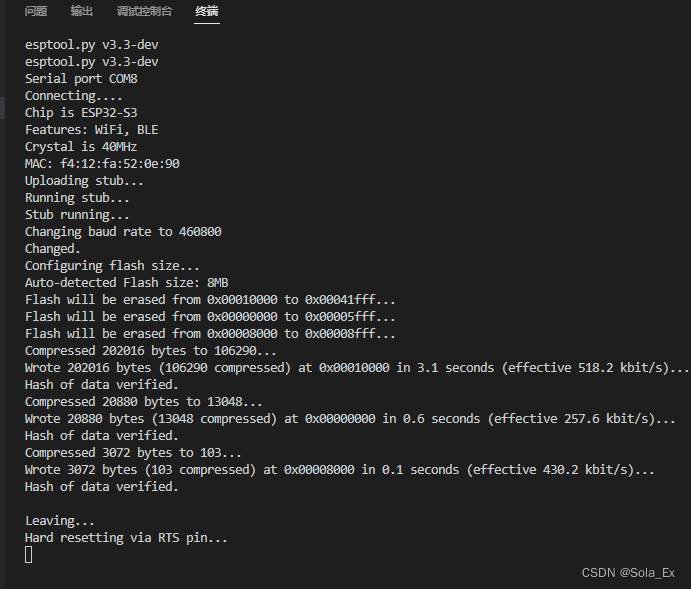This screenshot has width=691, height=589.
Task: Click the "Wrote 3072 bytes" output line
Action: 340,470
